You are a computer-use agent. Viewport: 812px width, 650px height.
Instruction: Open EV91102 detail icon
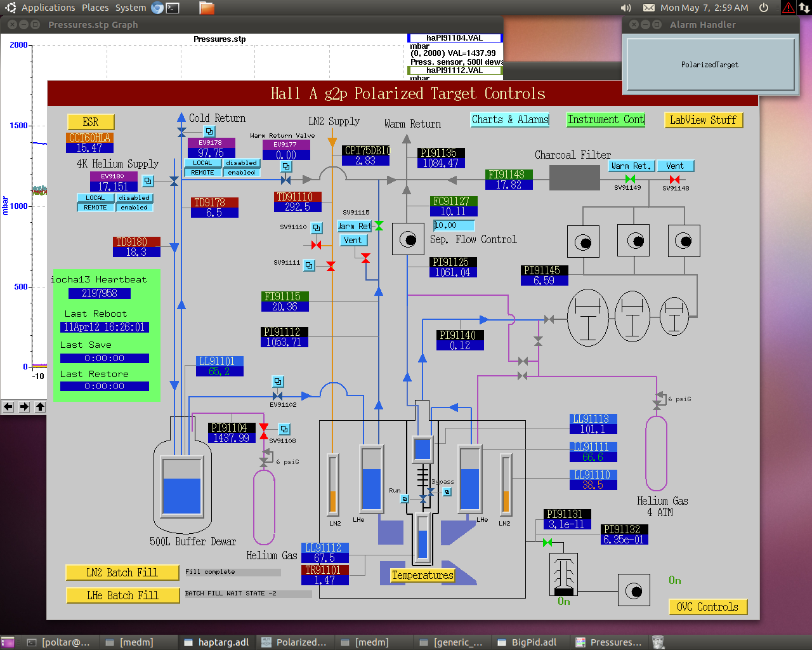[x=278, y=381]
